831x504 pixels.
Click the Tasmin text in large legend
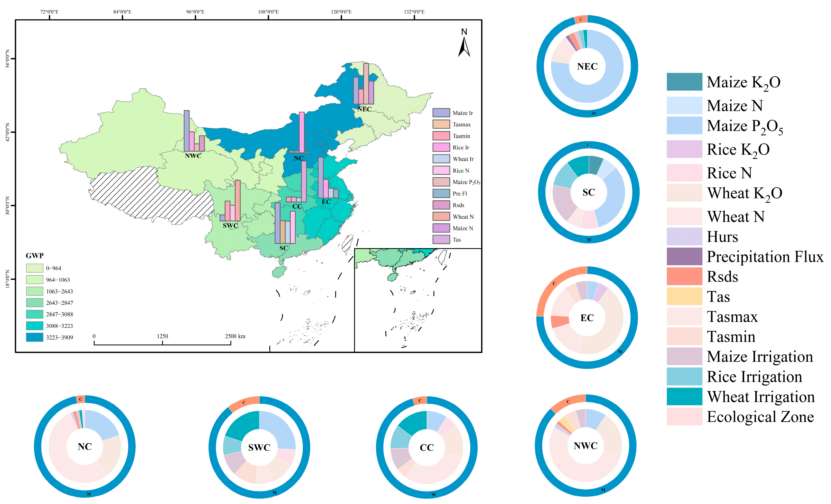click(x=731, y=337)
